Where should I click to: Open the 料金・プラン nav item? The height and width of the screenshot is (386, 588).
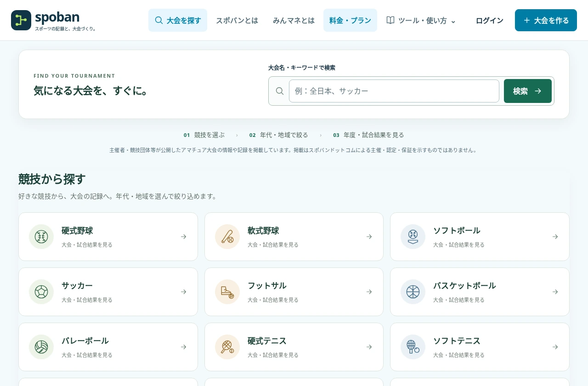pyautogui.click(x=350, y=20)
